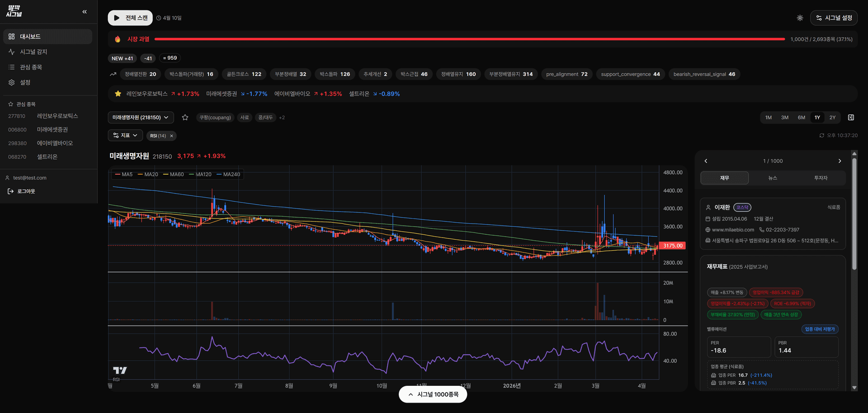Switch to the 투자자 tab
Image resolution: width=868 pixels, height=413 pixels.
821,178
